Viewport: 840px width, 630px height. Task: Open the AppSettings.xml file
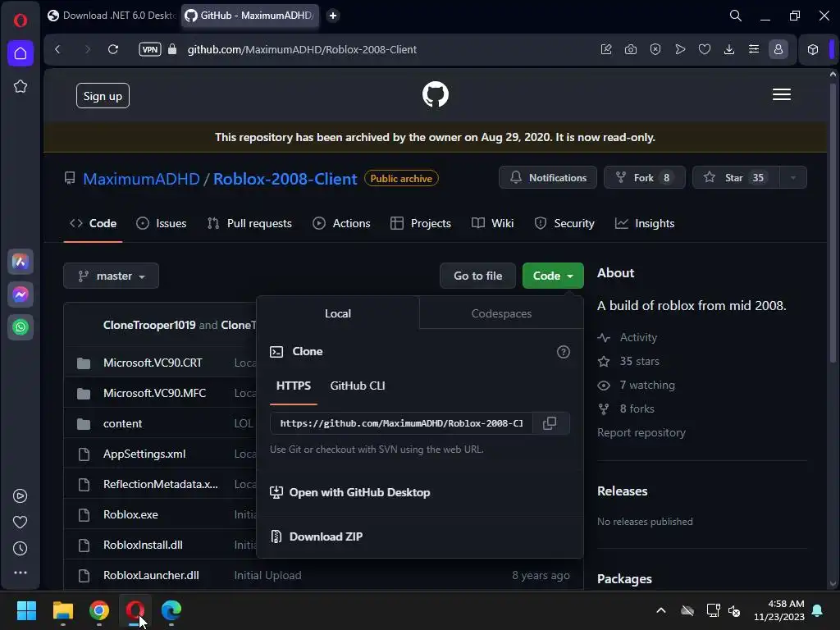pos(144,454)
